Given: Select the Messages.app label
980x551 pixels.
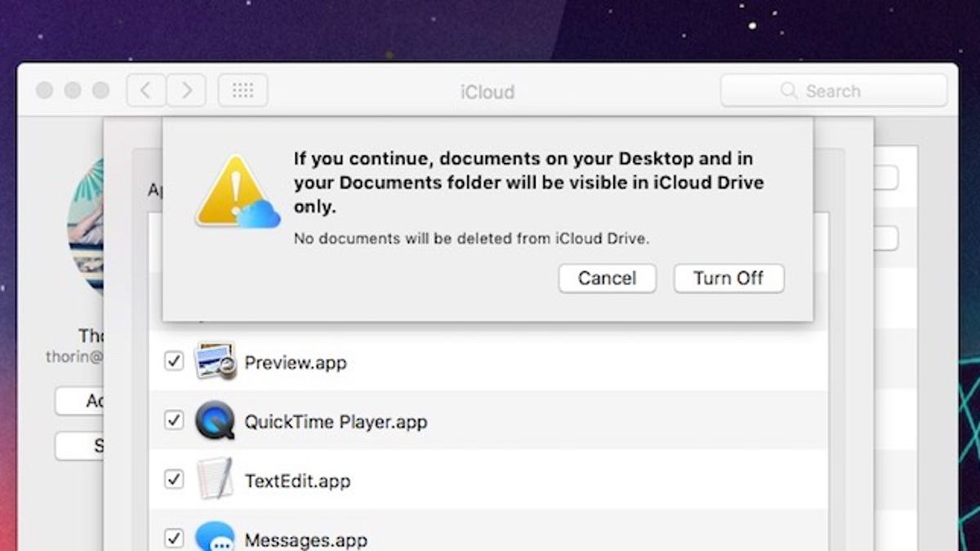Looking at the screenshot, I should coord(306,540).
